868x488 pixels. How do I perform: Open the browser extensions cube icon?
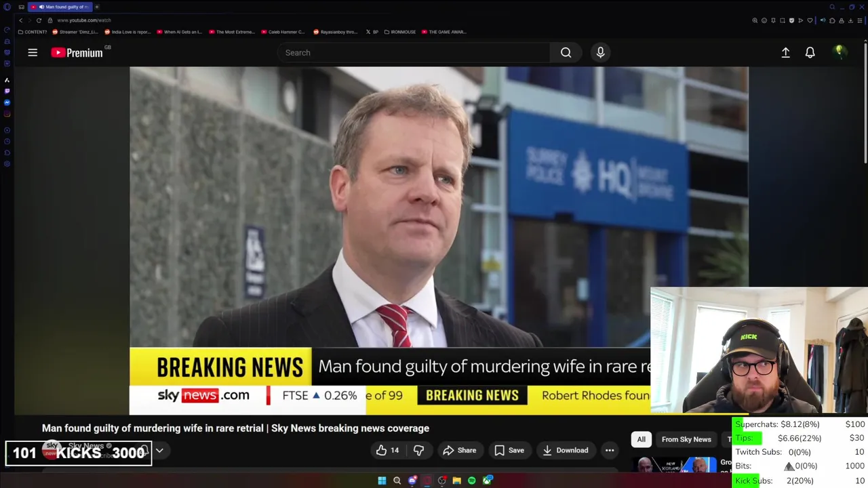point(832,20)
